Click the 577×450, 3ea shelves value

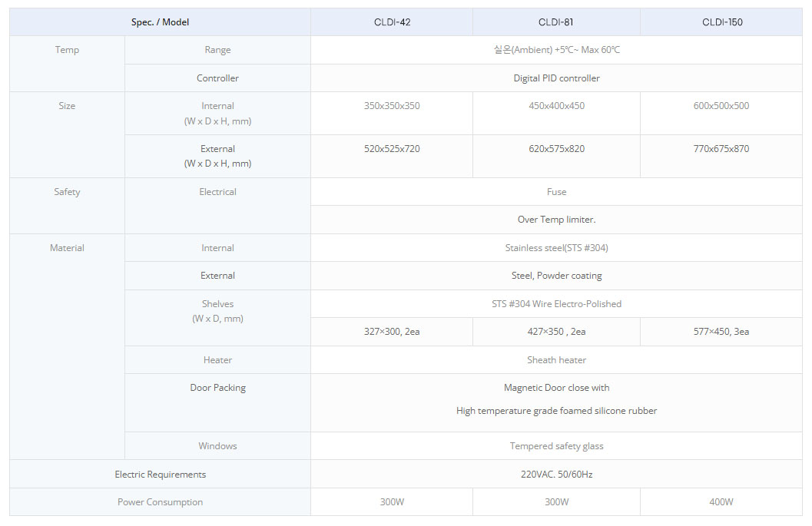[x=721, y=332]
